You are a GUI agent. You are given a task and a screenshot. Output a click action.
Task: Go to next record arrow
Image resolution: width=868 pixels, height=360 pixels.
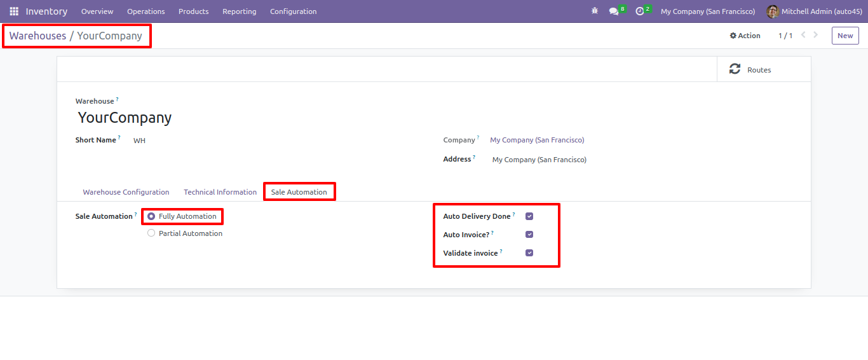816,35
